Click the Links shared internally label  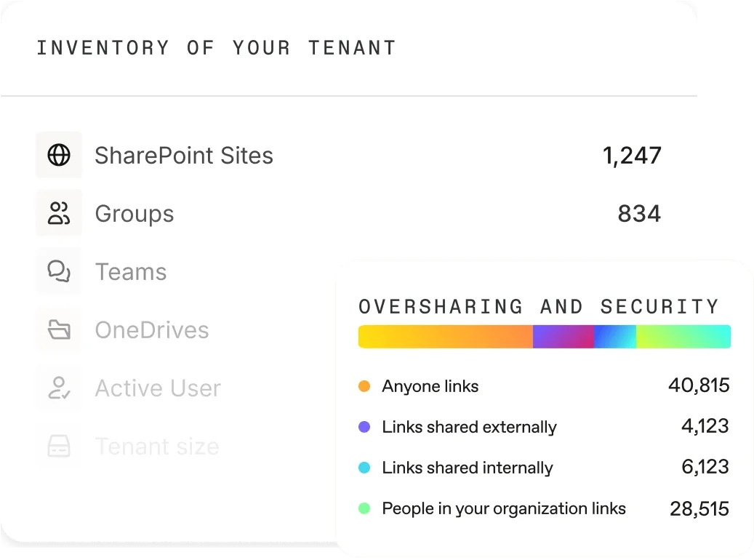click(x=468, y=468)
